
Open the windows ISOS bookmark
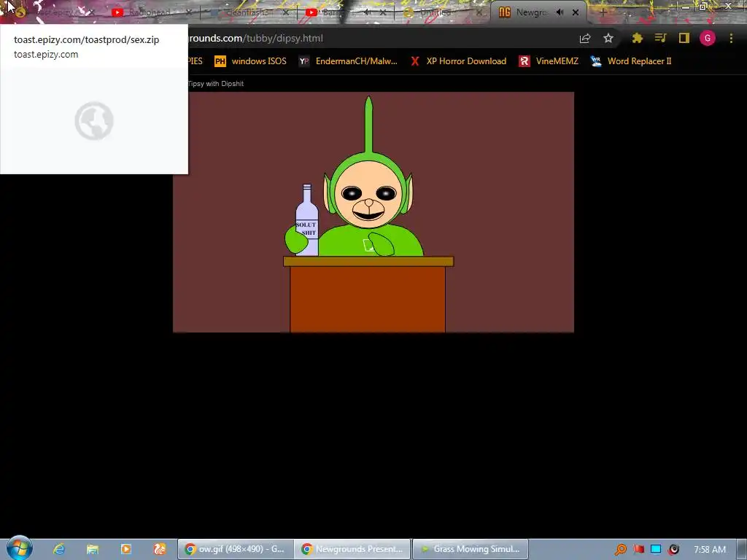click(x=251, y=61)
